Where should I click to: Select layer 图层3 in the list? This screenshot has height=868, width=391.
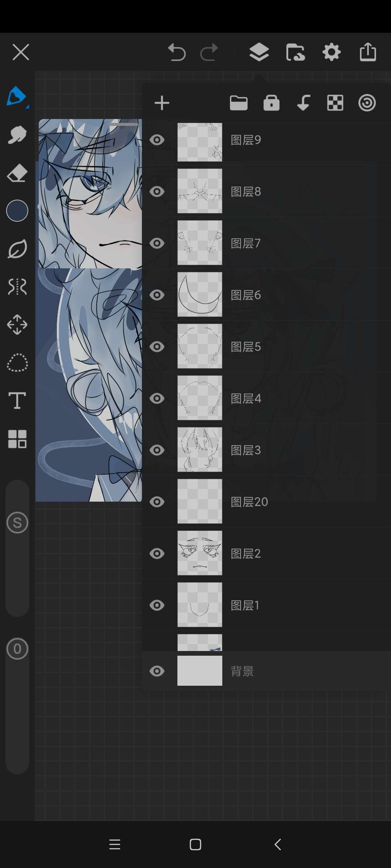[x=266, y=450]
